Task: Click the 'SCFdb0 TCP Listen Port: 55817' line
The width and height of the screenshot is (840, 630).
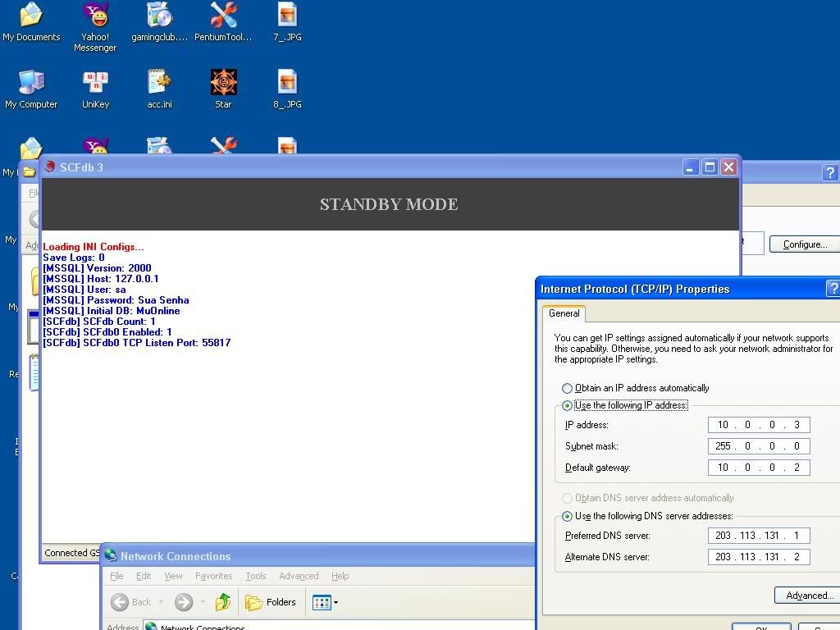Action: (x=137, y=343)
